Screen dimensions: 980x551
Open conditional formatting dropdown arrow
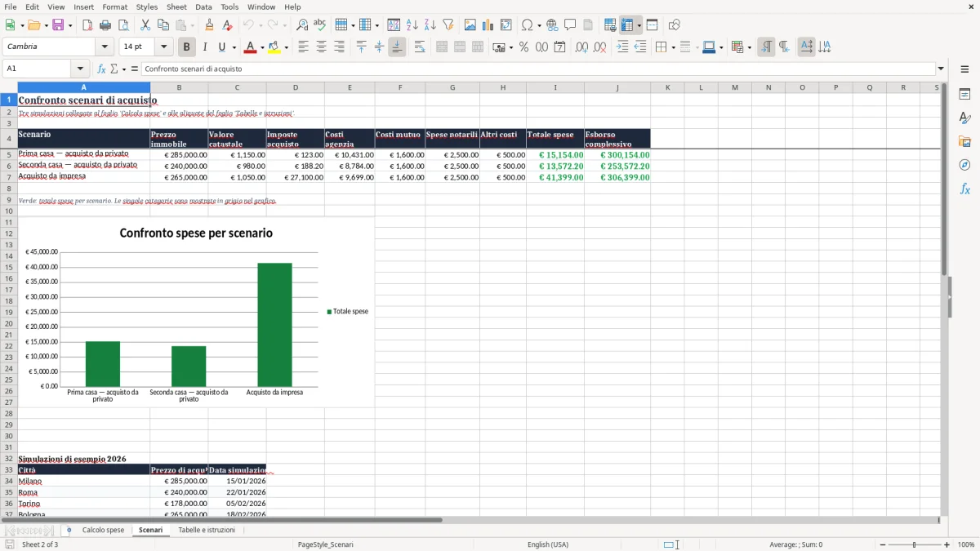click(749, 47)
